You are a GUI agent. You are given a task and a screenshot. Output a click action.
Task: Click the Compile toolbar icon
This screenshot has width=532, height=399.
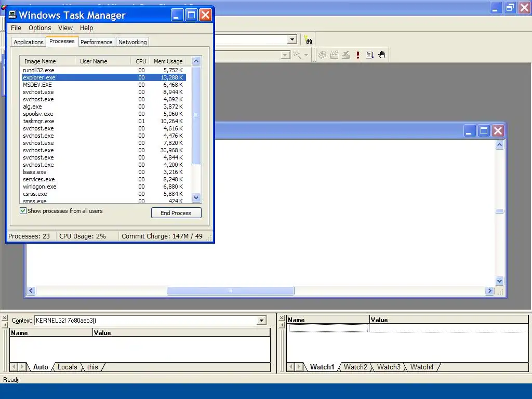(x=322, y=55)
